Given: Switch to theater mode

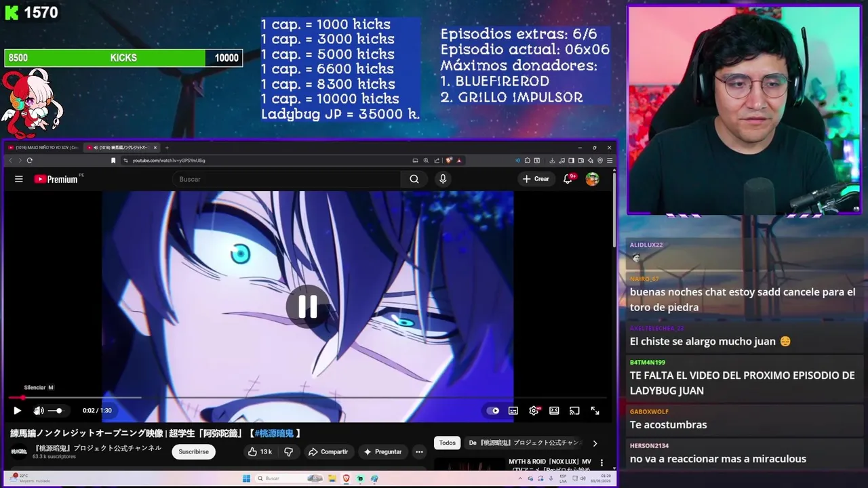Looking at the screenshot, I should pyautogui.click(x=554, y=411).
